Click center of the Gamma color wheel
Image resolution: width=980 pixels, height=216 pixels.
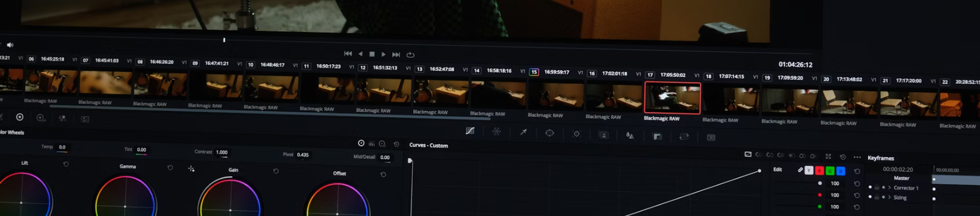pyautogui.click(x=125, y=206)
